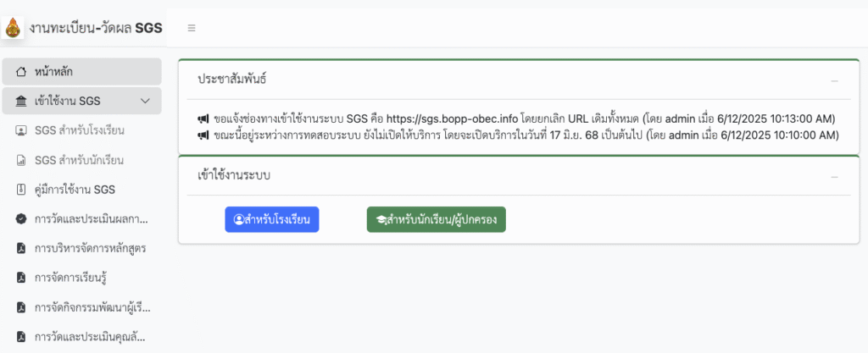
Task: Open the การวัดและประเมินคุณลักษณะ menu item
Action: [x=92, y=336]
